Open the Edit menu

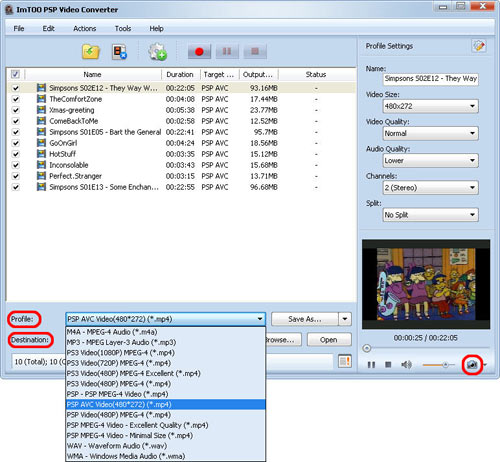click(48, 28)
